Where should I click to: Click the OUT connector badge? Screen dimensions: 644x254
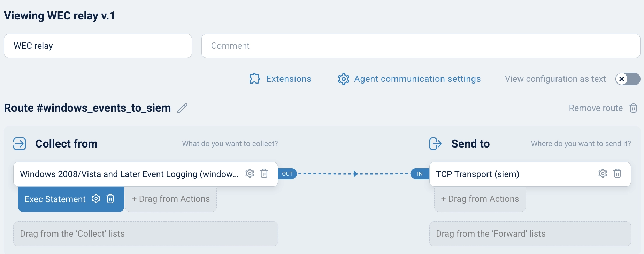[x=287, y=174]
